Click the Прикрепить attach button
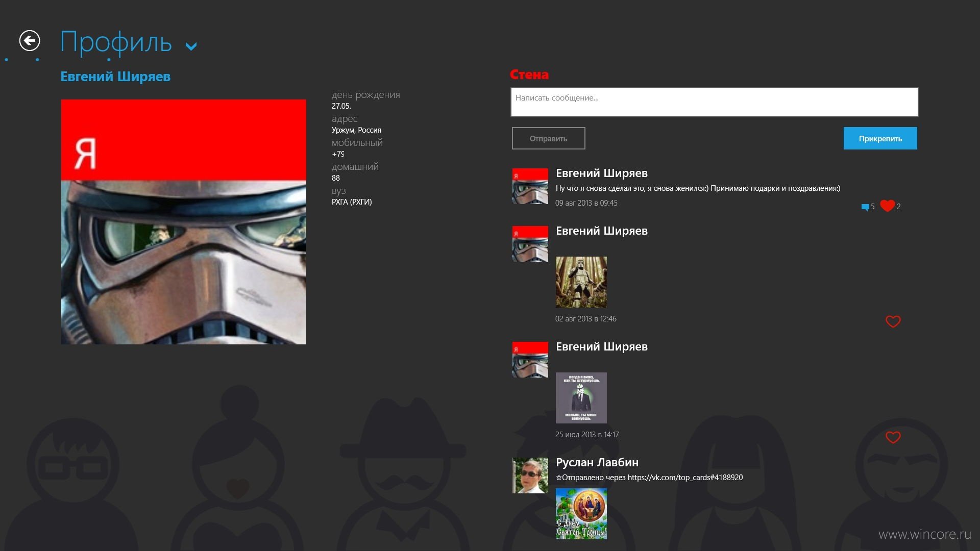The width and height of the screenshot is (980, 551). coord(880,138)
